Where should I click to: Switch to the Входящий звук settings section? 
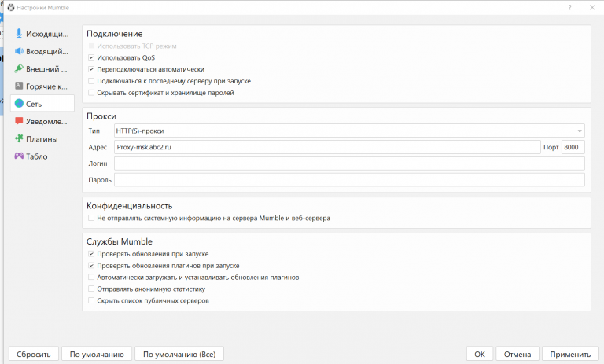(42, 51)
